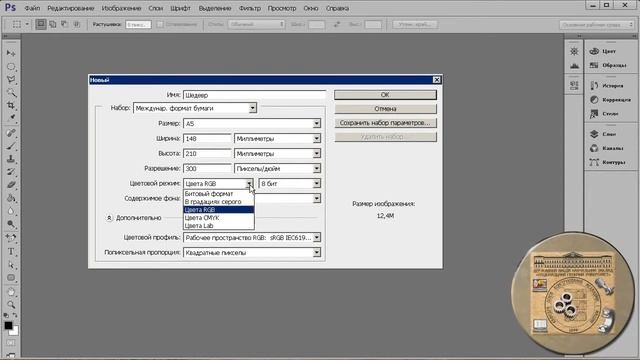Open the Изображение menu
This screenshot has width=640, height=360.
tap(121, 8)
